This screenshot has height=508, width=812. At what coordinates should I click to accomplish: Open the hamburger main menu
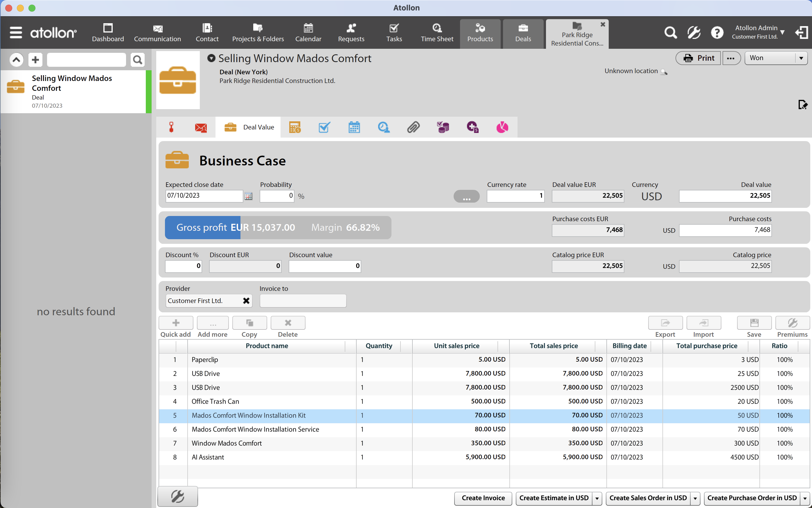[x=16, y=33]
